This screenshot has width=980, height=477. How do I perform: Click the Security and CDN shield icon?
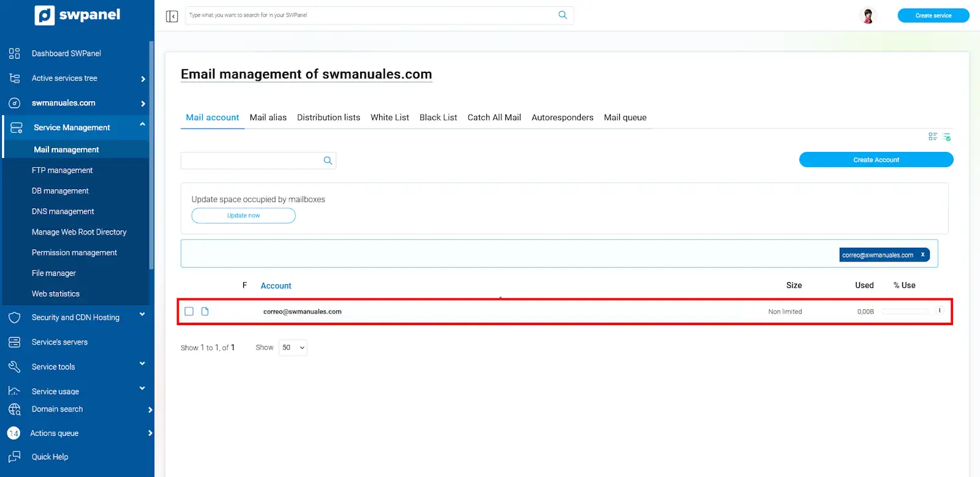[15, 317]
